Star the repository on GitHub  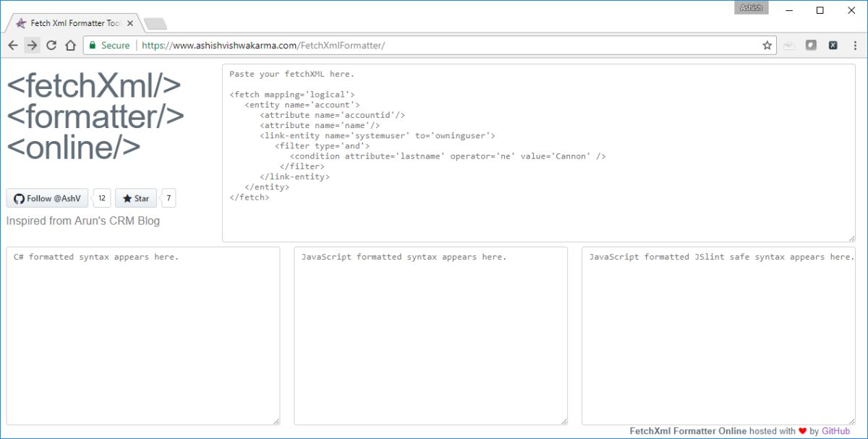pyautogui.click(x=135, y=197)
